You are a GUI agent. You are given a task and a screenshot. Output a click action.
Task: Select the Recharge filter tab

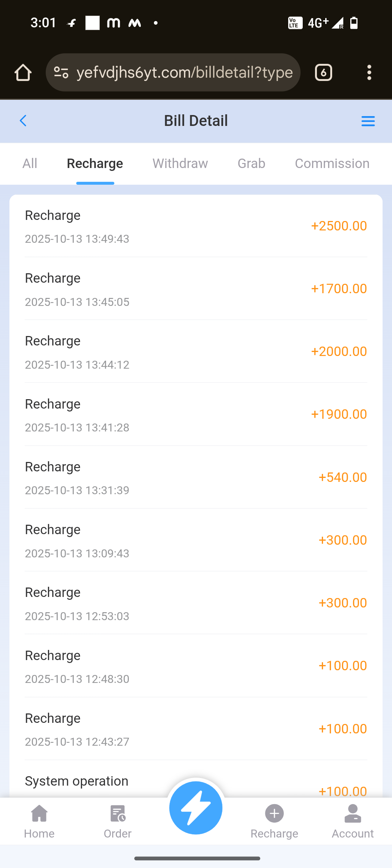pyautogui.click(x=95, y=164)
